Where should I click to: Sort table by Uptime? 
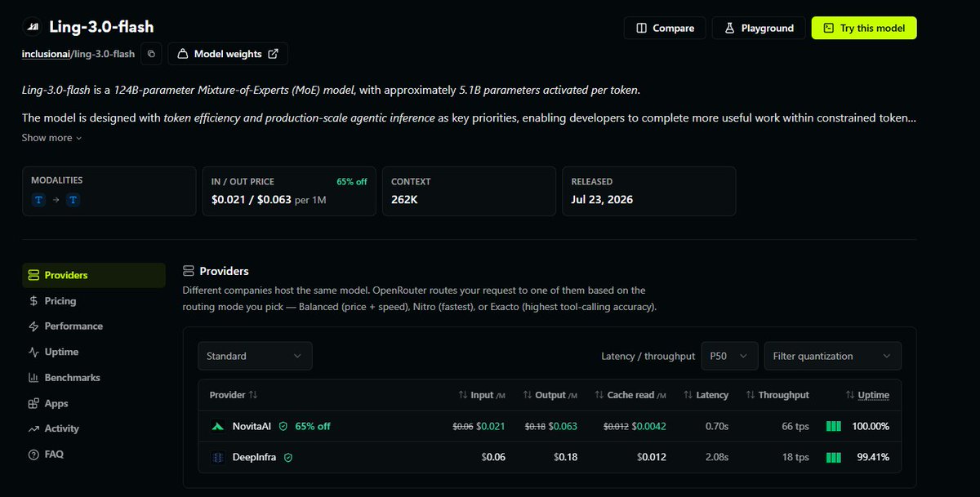(x=866, y=395)
